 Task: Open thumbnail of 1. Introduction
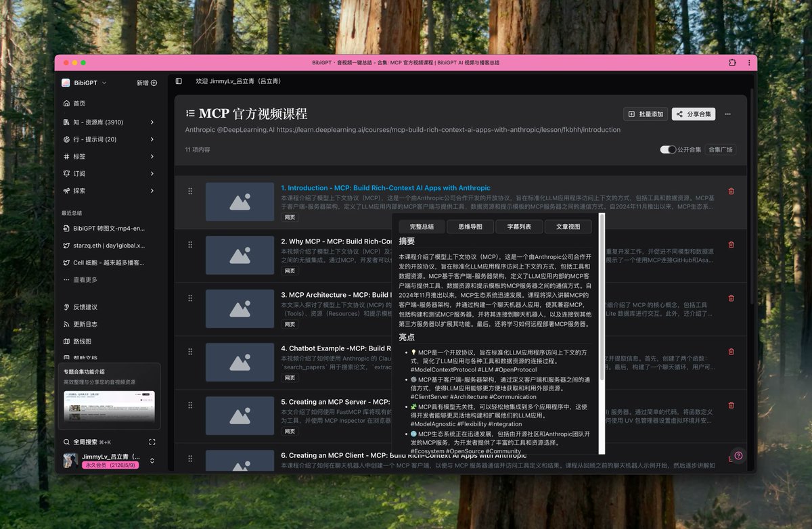(x=240, y=202)
